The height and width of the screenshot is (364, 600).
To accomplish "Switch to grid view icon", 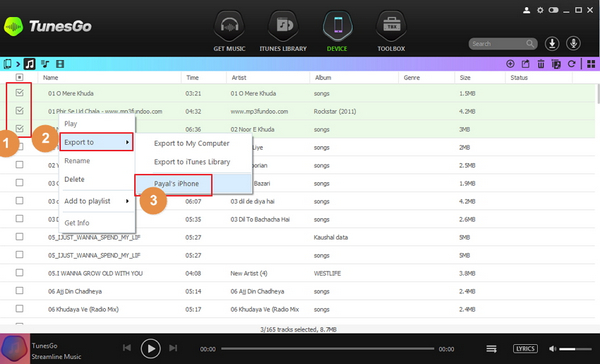I will (591, 64).
